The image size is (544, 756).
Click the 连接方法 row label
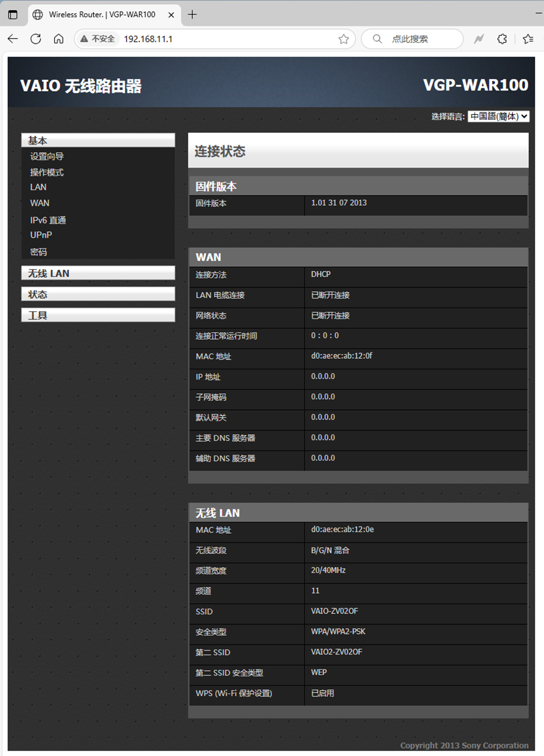(x=211, y=275)
